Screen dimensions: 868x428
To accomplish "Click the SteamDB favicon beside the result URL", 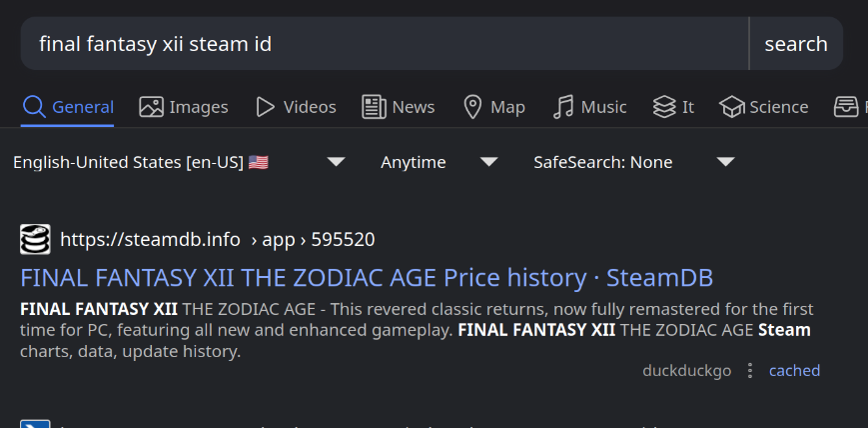I will pos(35,240).
